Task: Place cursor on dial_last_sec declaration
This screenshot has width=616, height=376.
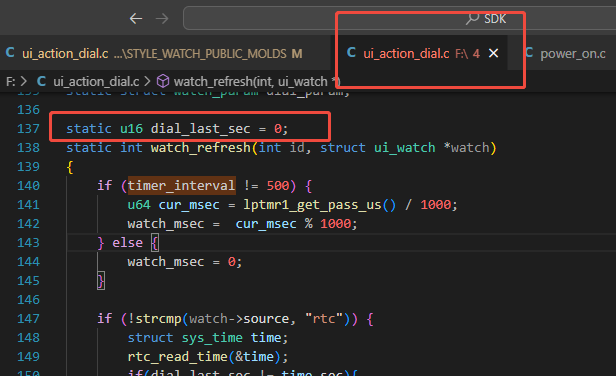Action: click(x=200, y=128)
